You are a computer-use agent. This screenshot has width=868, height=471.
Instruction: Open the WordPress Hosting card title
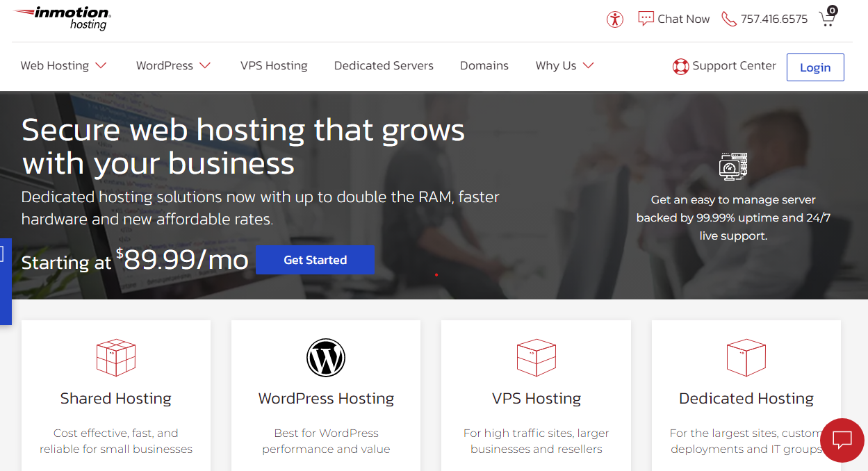click(326, 399)
